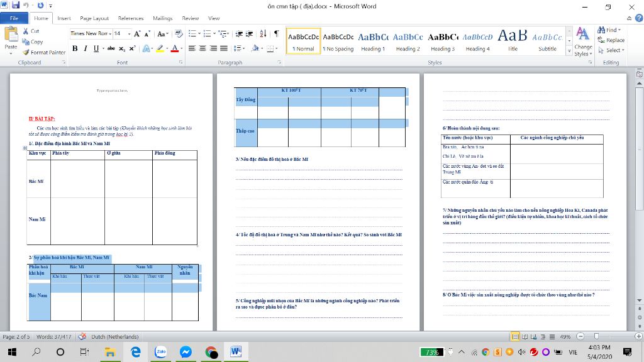Expand the Styles gallery more arrow
The height and width of the screenshot is (362, 644).
click(x=569, y=52)
